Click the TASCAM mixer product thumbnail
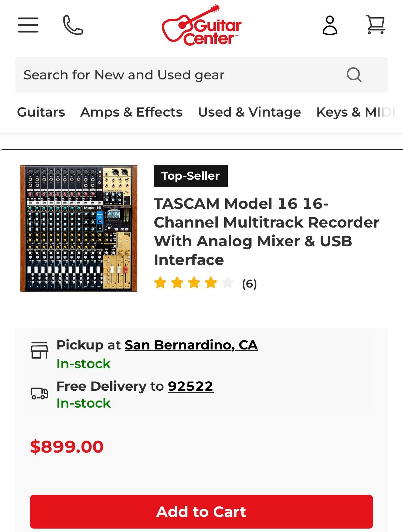 click(x=79, y=228)
